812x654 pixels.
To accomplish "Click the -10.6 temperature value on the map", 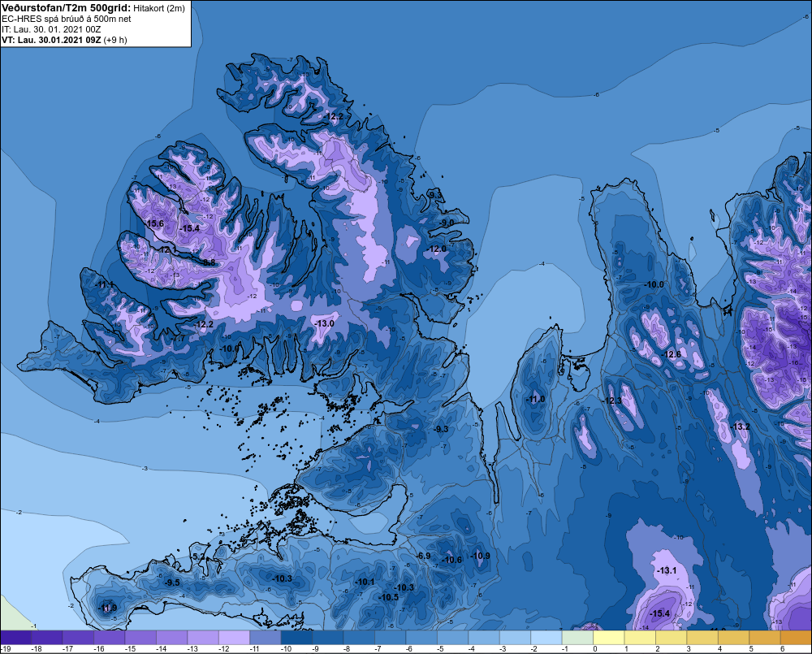I will click(x=452, y=560).
